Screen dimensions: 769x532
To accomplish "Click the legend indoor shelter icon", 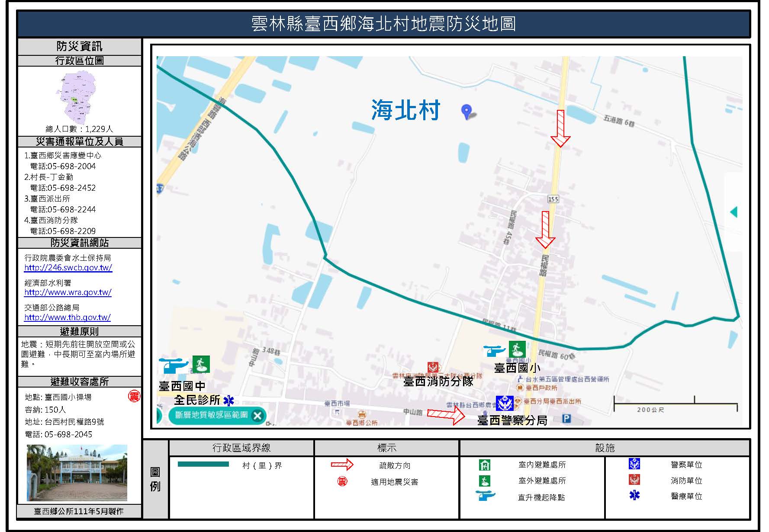I will pyautogui.click(x=485, y=465).
